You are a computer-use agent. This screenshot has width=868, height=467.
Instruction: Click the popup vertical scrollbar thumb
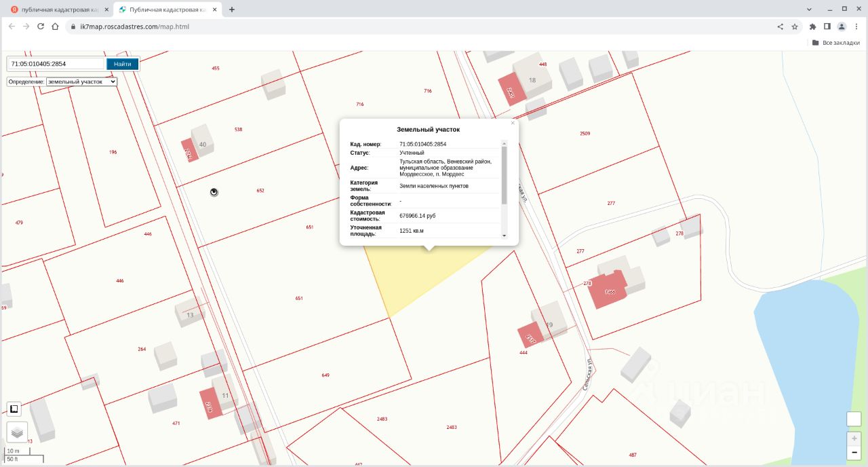click(x=504, y=175)
